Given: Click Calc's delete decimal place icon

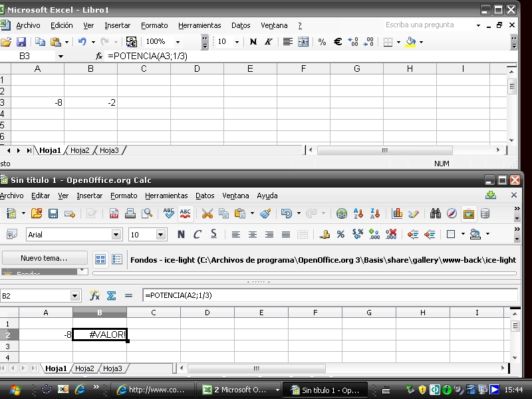Looking at the screenshot, I should coord(391,234).
